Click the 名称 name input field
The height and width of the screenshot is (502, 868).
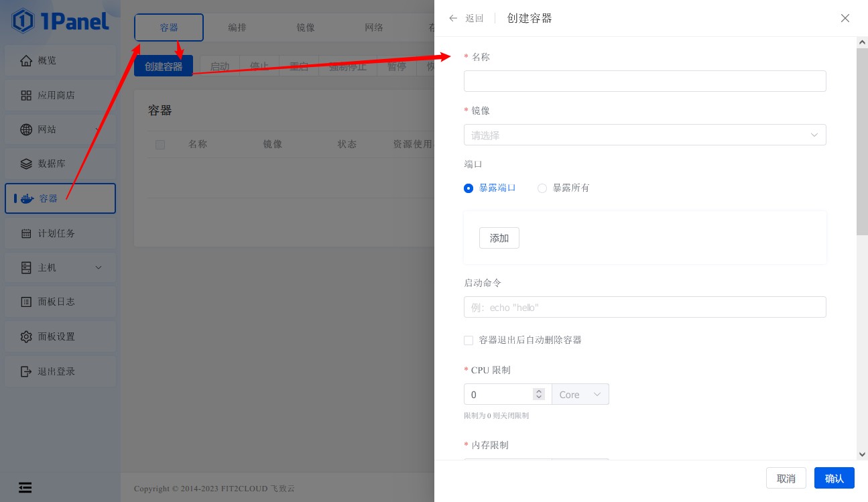coord(644,81)
